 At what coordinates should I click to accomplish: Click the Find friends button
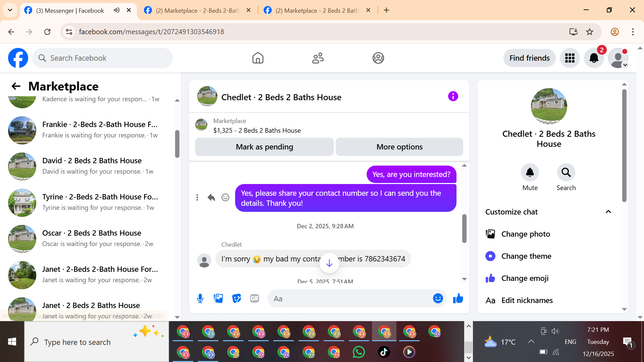529,58
